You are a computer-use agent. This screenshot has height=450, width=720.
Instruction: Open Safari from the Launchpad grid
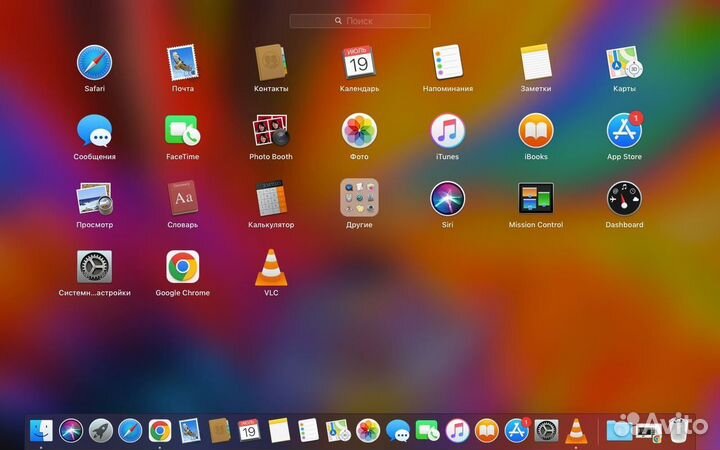coord(95,63)
